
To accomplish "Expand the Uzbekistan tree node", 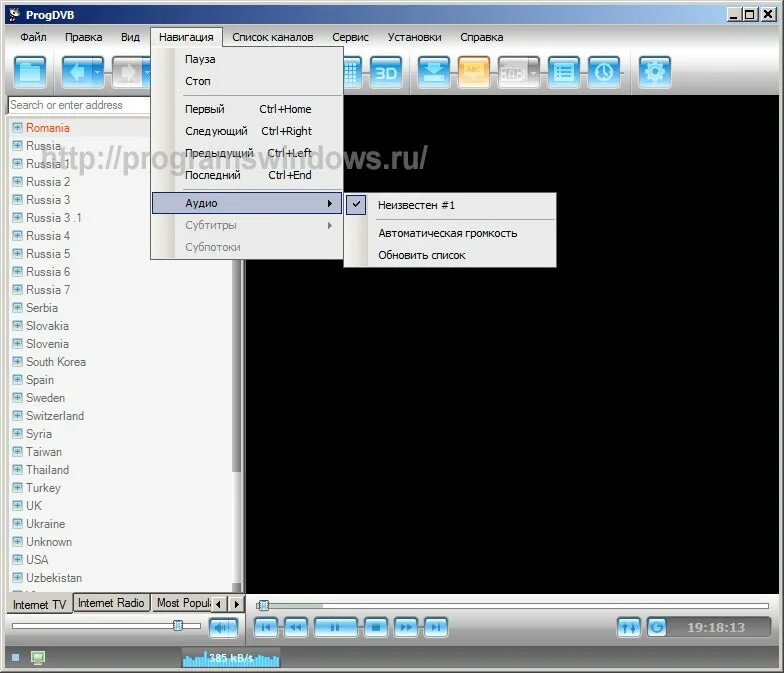I will [x=17, y=578].
